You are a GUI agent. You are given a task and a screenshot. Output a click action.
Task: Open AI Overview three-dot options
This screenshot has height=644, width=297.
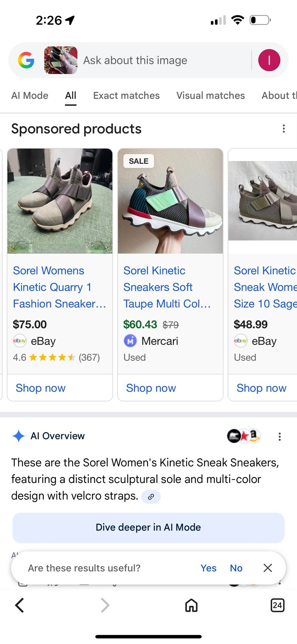[279, 436]
